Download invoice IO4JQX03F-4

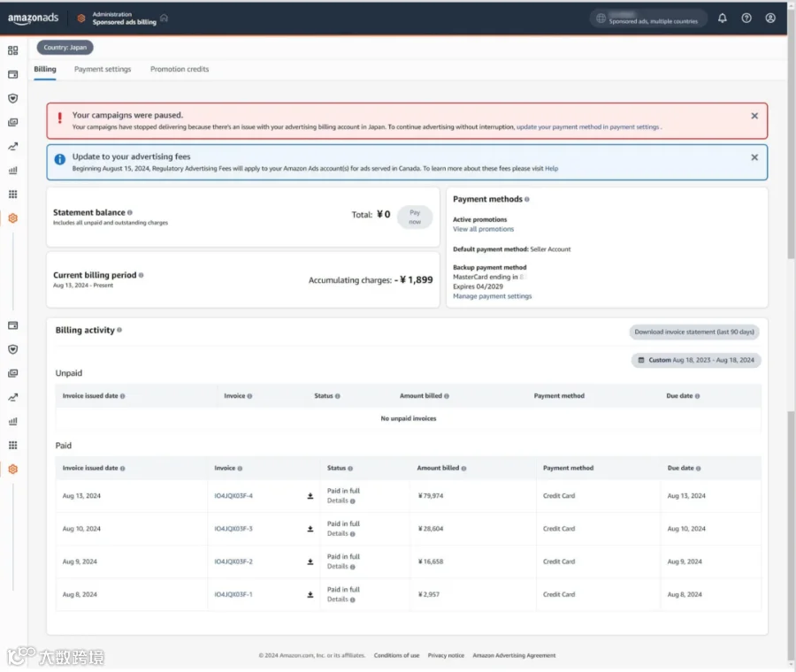click(310, 496)
